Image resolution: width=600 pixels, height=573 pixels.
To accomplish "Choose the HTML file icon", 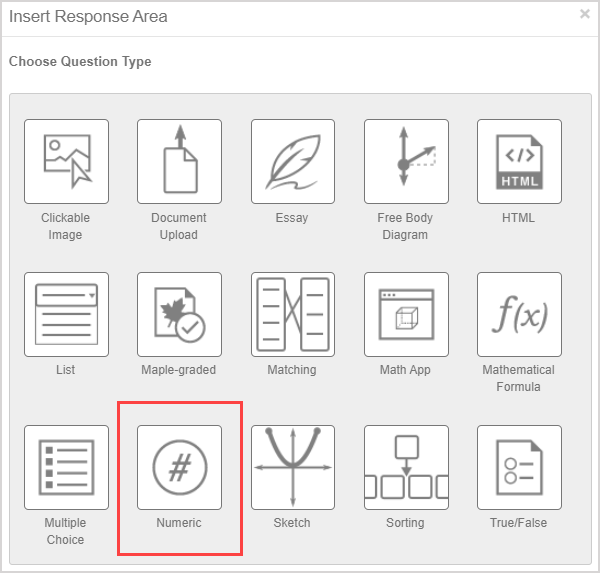I will [x=519, y=162].
